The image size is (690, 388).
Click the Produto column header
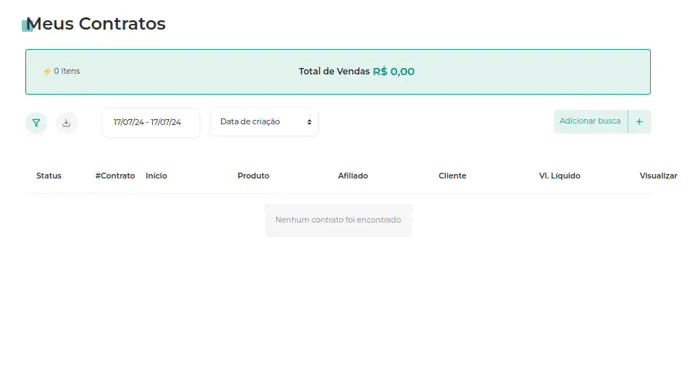(x=253, y=176)
